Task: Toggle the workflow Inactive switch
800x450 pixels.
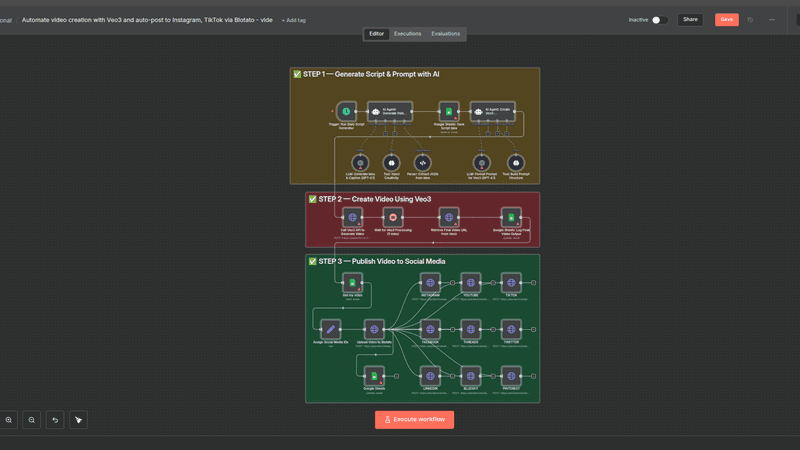Action: coord(659,20)
